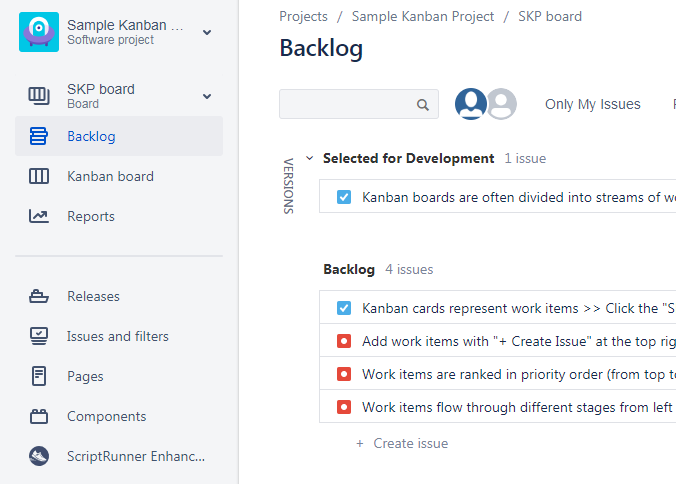Open the Issues and filters icon

coord(39,336)
